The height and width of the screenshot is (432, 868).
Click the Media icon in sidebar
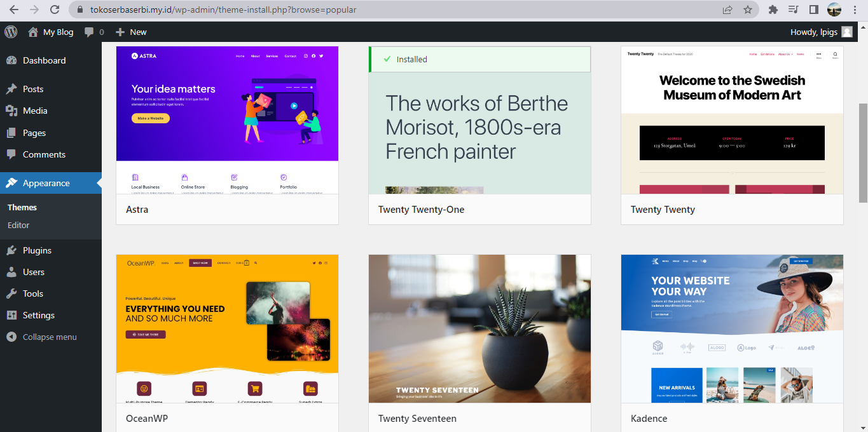[x=11, y=111]
